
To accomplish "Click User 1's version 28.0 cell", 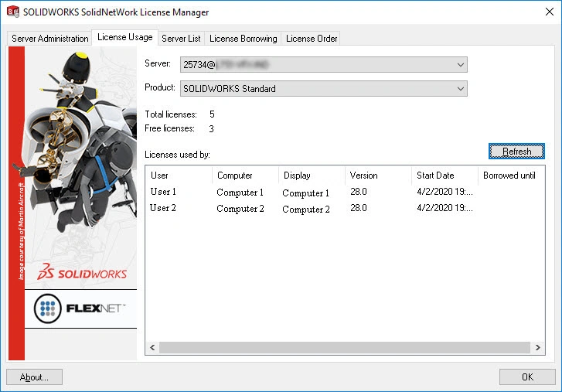I will click(359, 192).
